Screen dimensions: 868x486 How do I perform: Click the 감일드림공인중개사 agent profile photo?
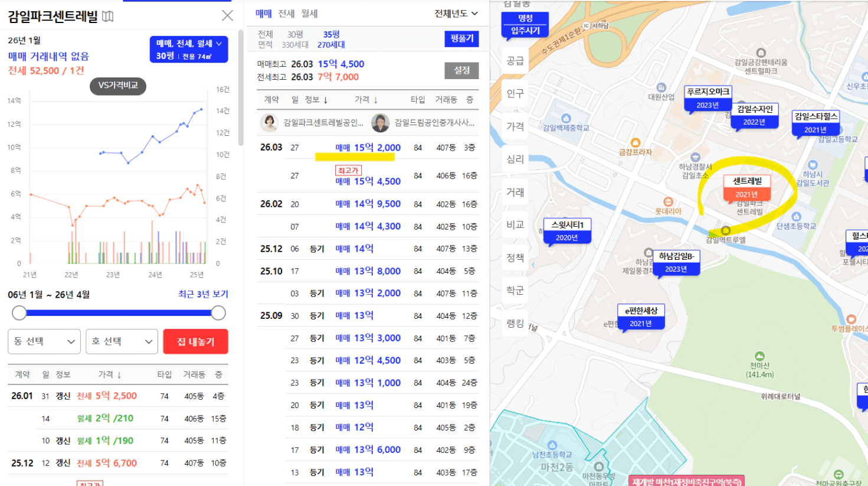[381, 123]
